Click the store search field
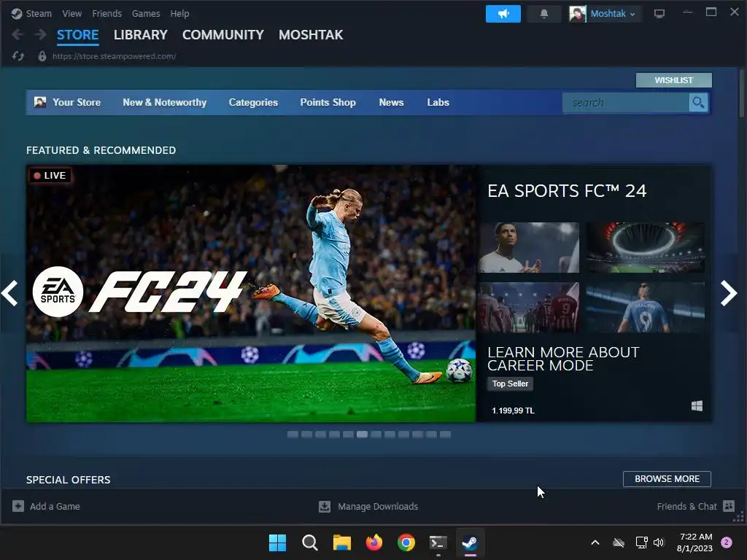This screenshot has width=747, height=560. point(625,102)
